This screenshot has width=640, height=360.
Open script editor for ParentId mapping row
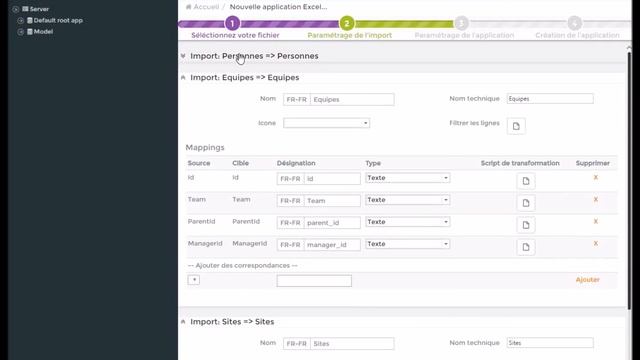click(x=526, y=225)
